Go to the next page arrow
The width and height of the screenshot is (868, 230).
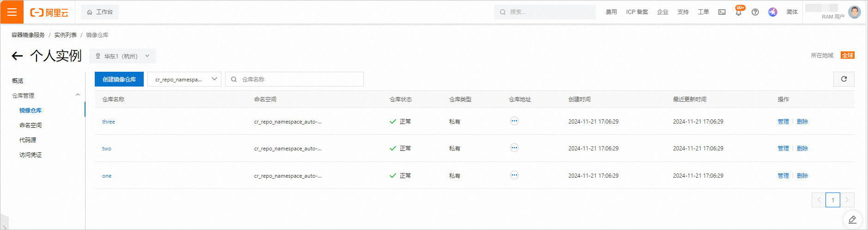click(x=847, y=200)
